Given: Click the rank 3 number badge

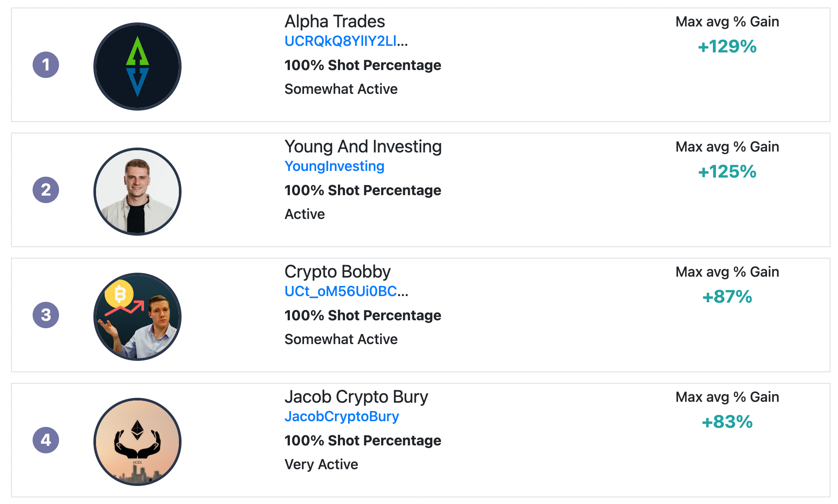Looking at the screenshot, I should (x=46, y=315).
